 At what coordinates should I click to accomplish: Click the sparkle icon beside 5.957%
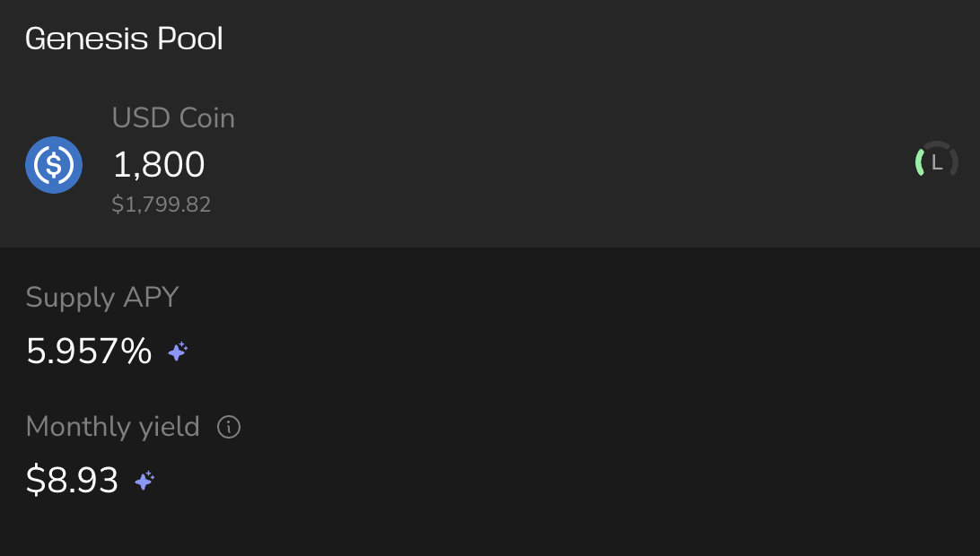click(178, 352)
